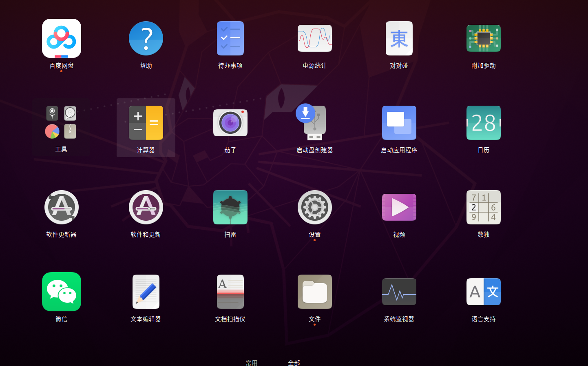Open the 茄子 Cheese camera app

click(x=230, y=123)
